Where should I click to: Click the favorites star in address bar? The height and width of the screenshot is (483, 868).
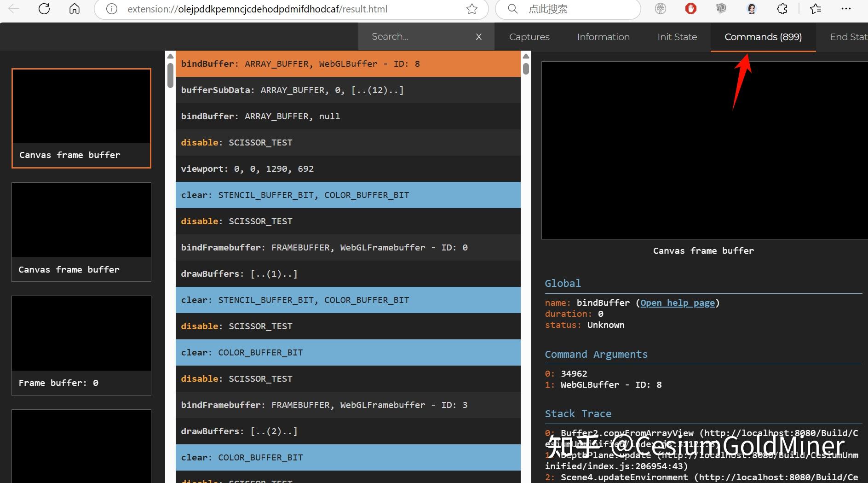point(472,9)
